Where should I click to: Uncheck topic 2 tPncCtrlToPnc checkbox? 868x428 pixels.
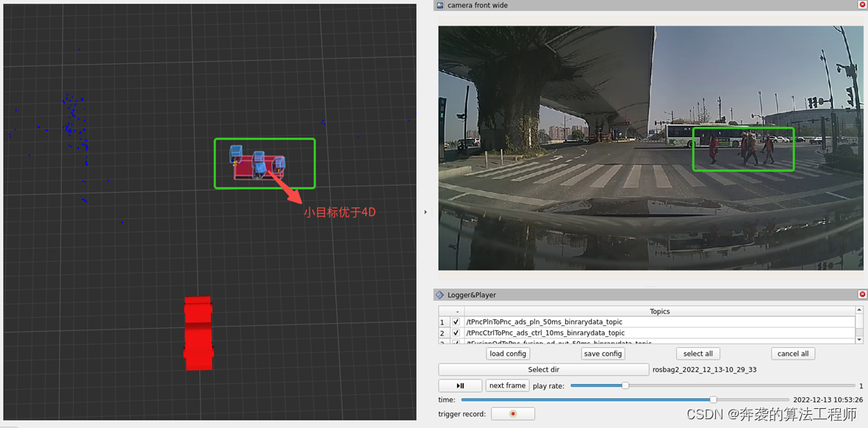(x=456, y=333)
